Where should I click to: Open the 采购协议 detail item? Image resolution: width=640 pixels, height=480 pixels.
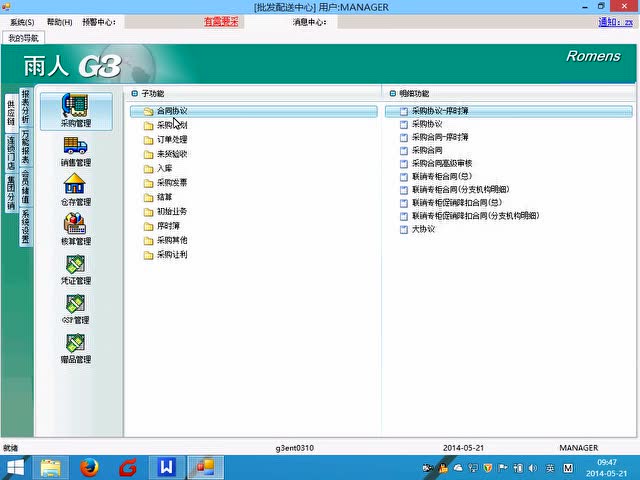427,124
